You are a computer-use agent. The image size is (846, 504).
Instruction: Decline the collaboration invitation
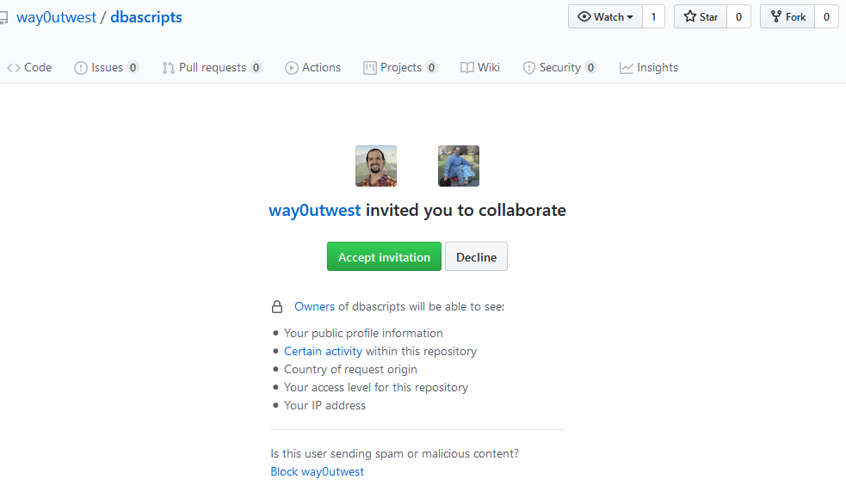[477, 256]
